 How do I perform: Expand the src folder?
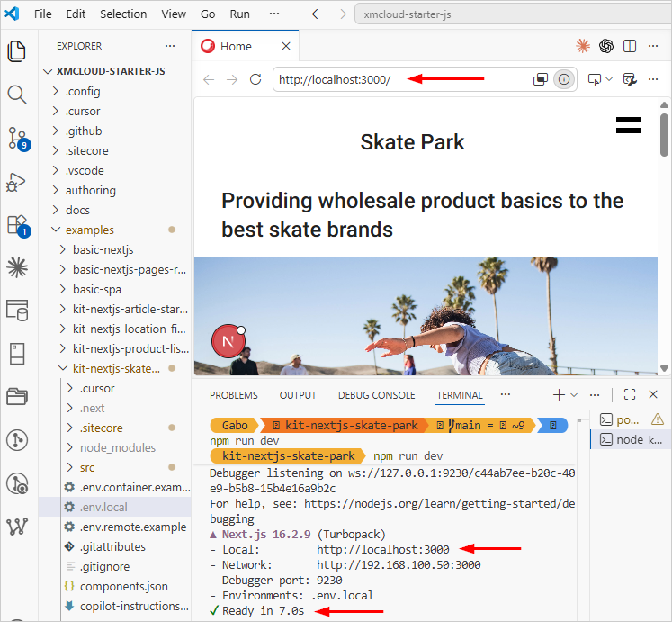tap(70, 467)
